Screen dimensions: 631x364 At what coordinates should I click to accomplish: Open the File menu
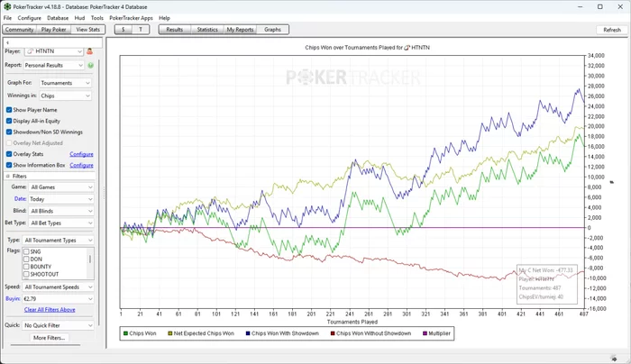[7, 18]
